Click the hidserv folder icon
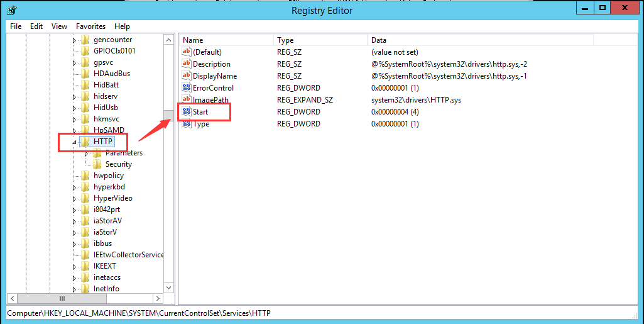644x324 pixels. pyautogui.click(x=85, y=96)
